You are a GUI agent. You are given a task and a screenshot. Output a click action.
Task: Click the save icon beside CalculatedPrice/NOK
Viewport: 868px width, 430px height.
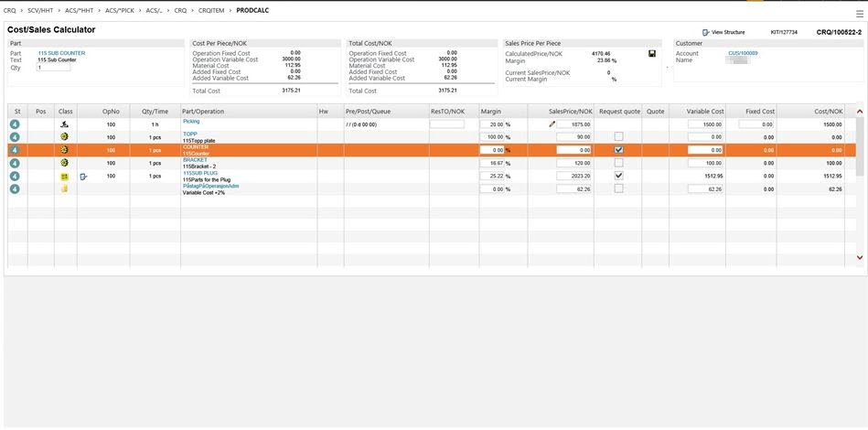pos(652,54)
